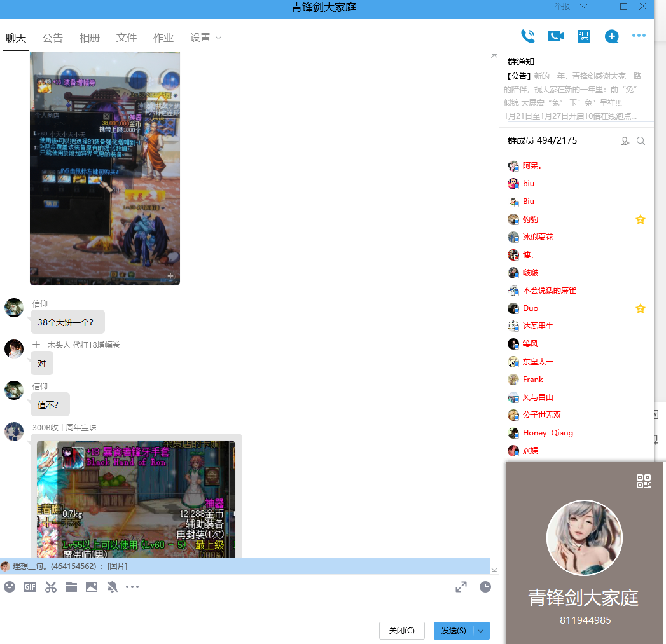Open more options three-dot menu

(x=639, y=36)
